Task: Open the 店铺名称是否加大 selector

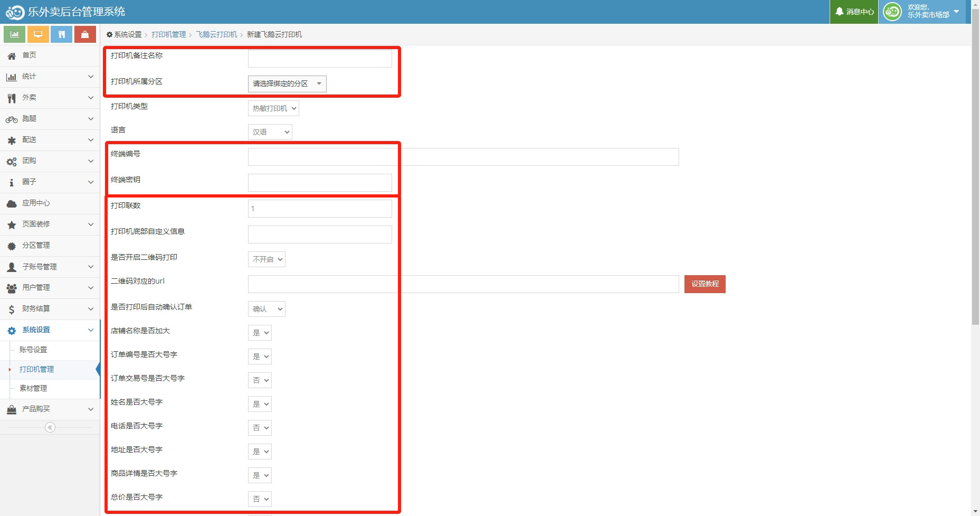Action: click(260, 333)
